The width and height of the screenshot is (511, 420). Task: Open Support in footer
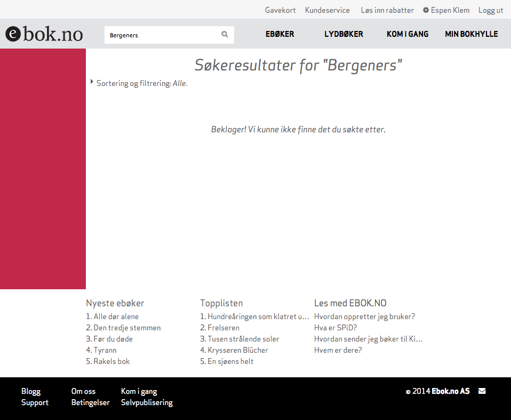pos(35,402)
